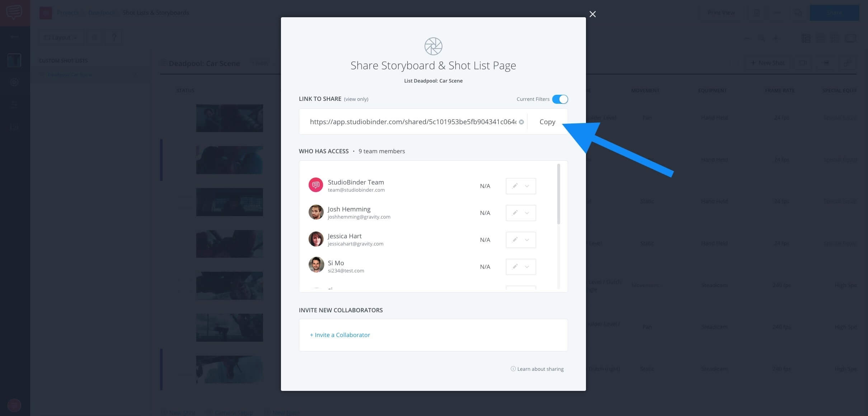Open permission dropdown for Josh Hemming
The width and height of the screenshot is (868, 416).
click(x=521, y=213)
